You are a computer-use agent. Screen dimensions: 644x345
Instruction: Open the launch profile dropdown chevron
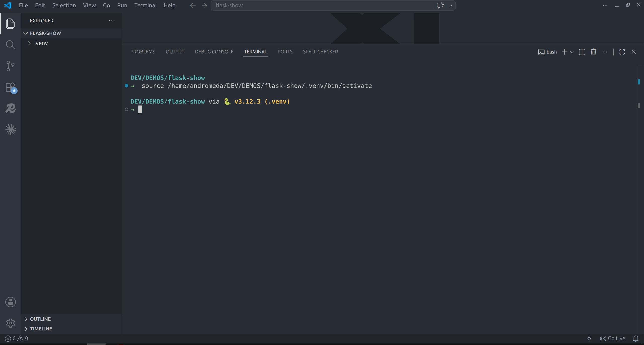tap(572, 52)
